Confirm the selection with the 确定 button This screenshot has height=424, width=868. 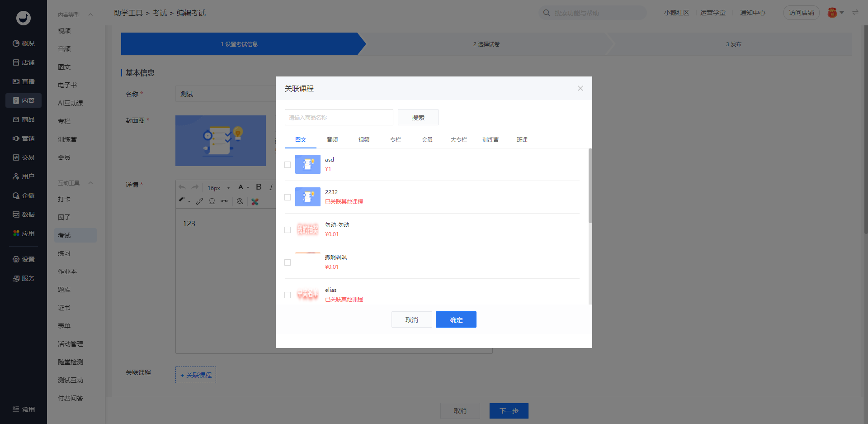click(x=456, y=319)
